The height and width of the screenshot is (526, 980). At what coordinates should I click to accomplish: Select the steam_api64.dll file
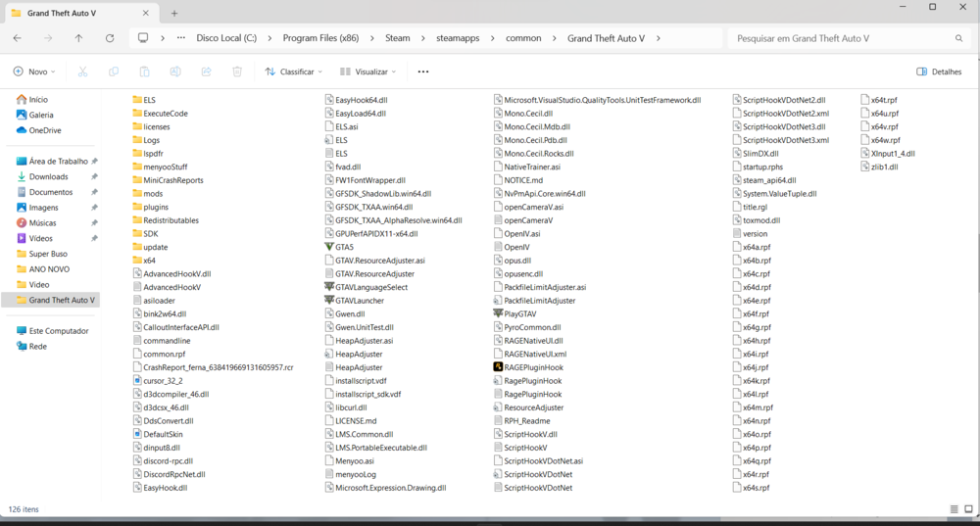763,180
